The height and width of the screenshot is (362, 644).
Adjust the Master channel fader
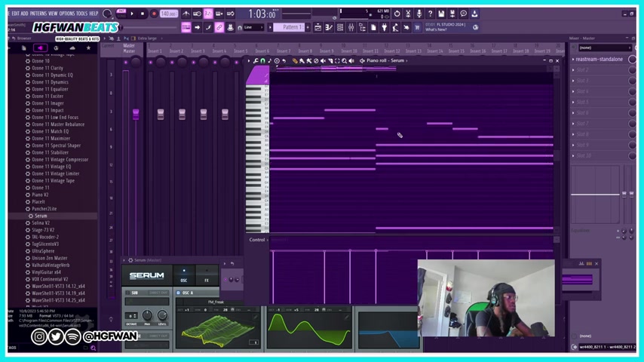(136, 114)
